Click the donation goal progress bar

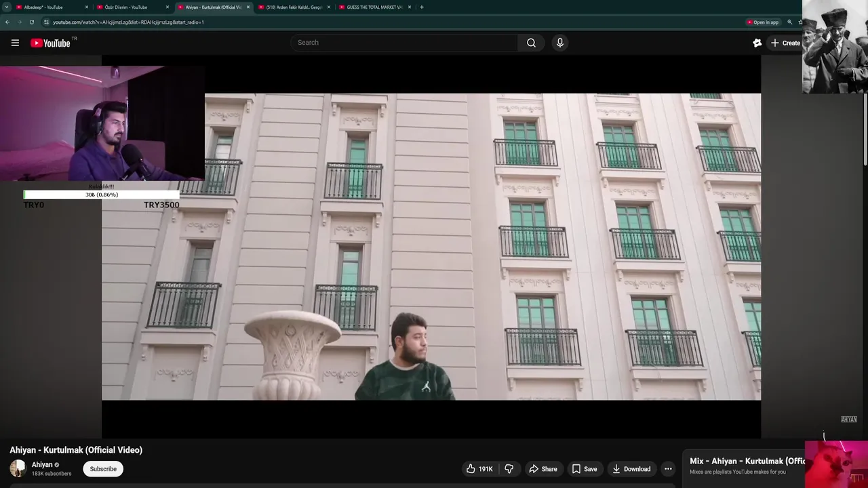[102, 195]
